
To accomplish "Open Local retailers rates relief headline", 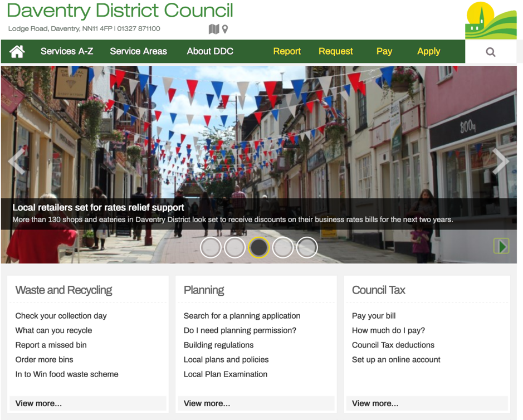I will (98, 208).
